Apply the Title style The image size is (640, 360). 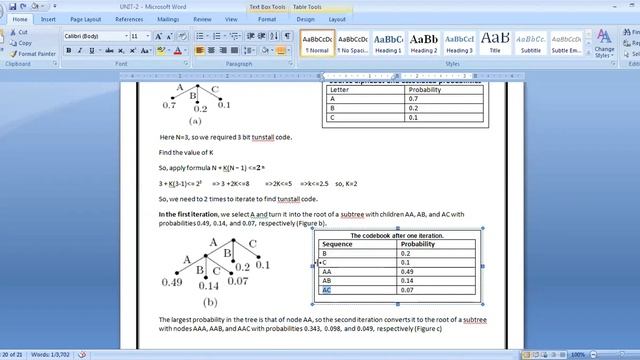click(495, 43)
